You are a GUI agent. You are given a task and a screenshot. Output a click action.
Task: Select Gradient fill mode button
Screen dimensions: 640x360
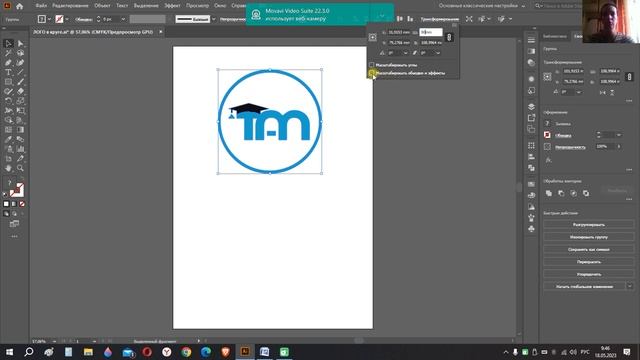pos(14,204)
